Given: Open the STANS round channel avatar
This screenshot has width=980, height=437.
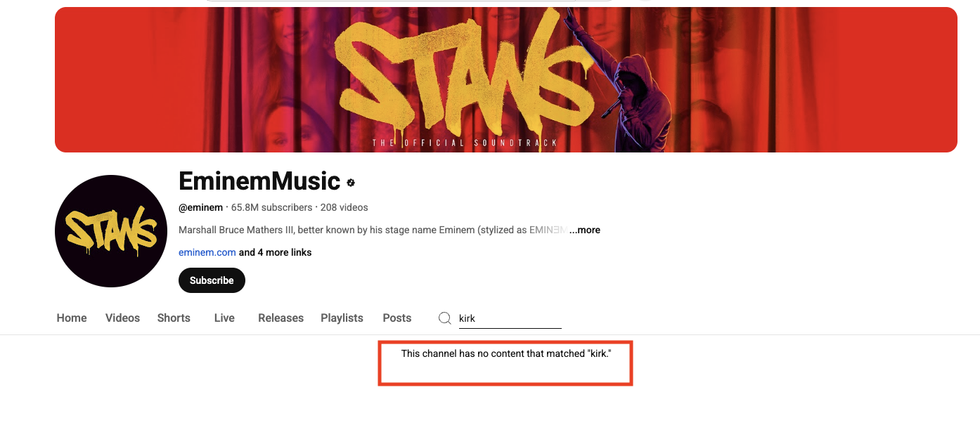Looking at the screenshot, I should [x=111, y=231].
